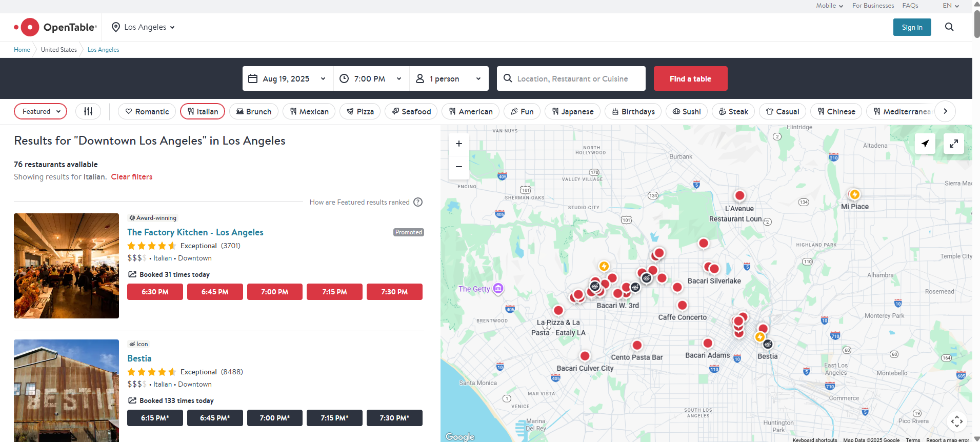The image size is (980, 442).
Task: Open the party size dropdown
Action: coord(448,78)
